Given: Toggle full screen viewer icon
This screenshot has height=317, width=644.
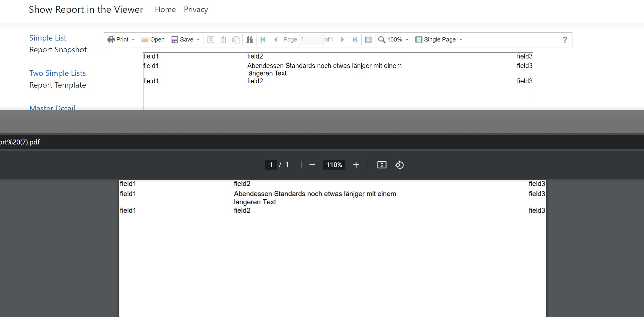Looking at the screenshot, I should pos(369,40).
